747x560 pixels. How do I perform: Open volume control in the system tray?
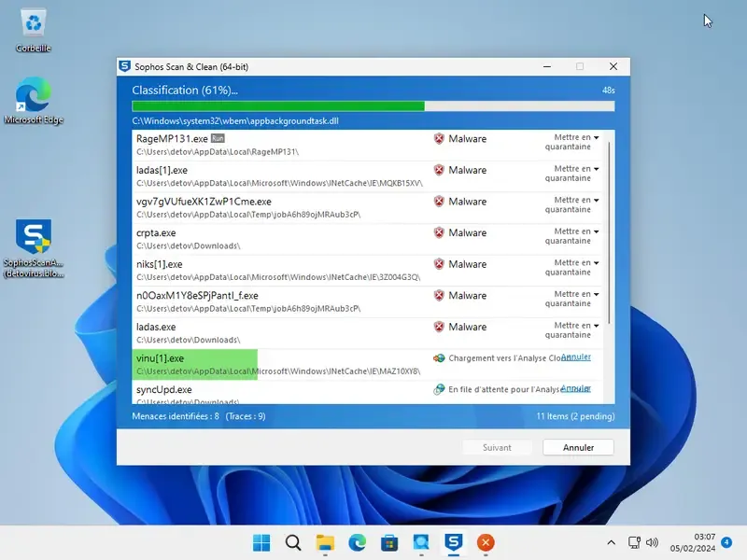tap(652, 542)
